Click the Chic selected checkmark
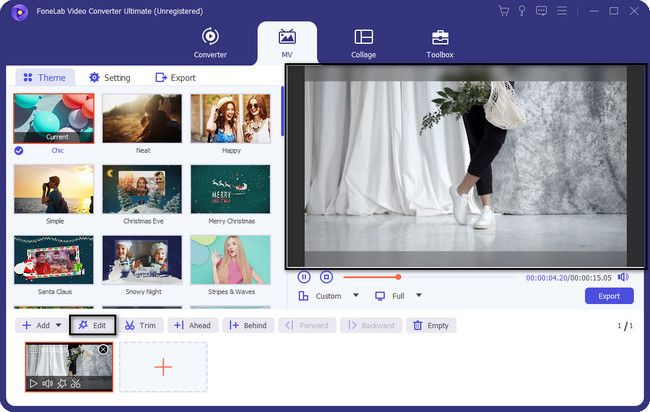Screen dimensions: 650x412 [x=19, y=150]
